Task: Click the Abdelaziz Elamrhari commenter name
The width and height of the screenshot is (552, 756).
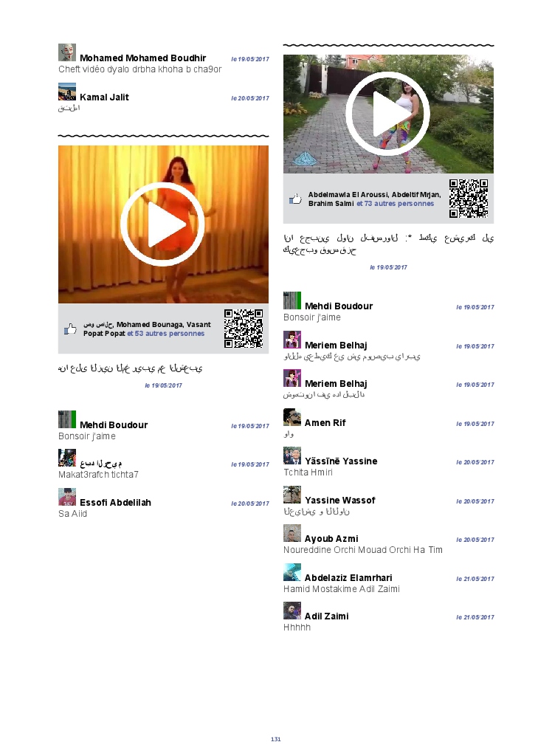Action: [348, 578]
